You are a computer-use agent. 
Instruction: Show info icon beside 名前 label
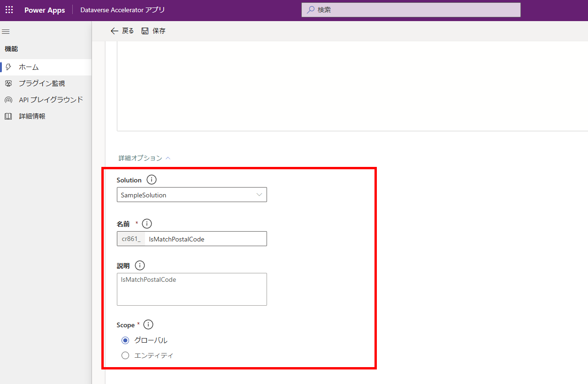coord(147,224)
